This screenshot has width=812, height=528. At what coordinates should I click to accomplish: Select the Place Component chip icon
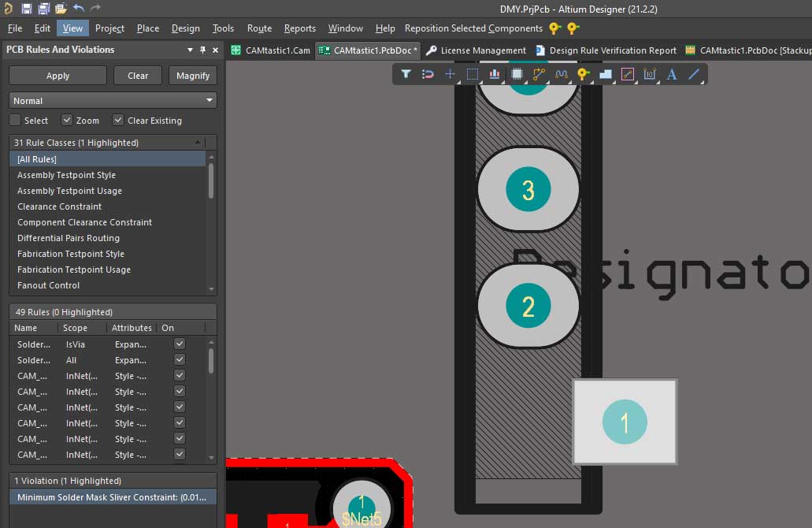[517, 74]
